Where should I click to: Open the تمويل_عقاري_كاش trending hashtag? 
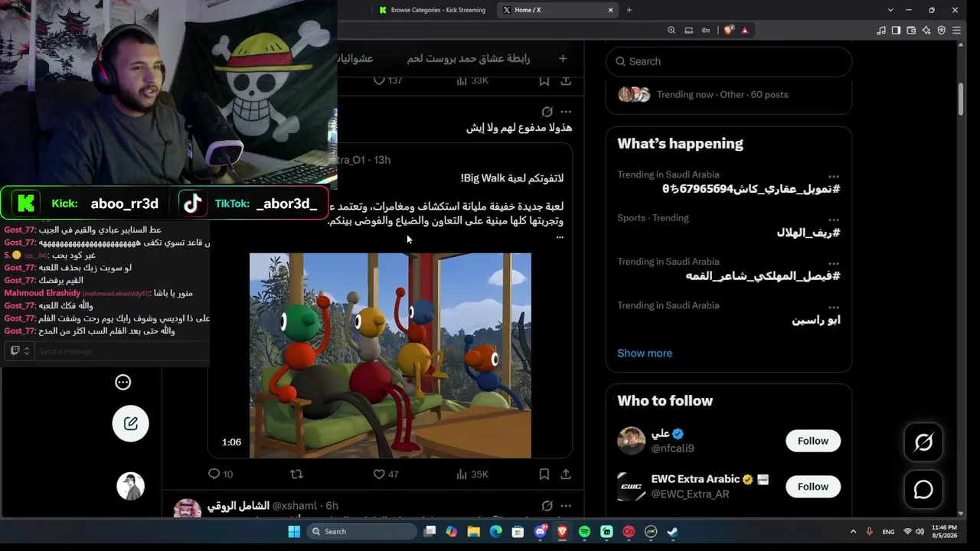[751, 189]
